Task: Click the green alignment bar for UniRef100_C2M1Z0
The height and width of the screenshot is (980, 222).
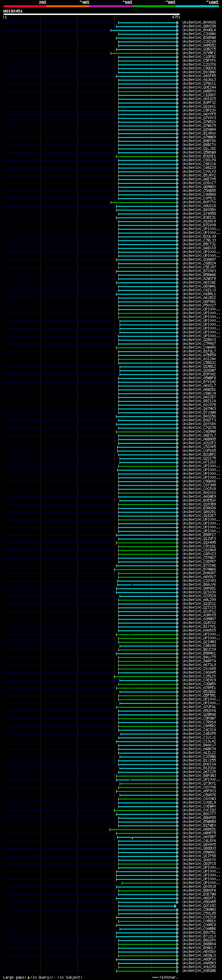Action: pyautogui.click(x=146, y=676)
